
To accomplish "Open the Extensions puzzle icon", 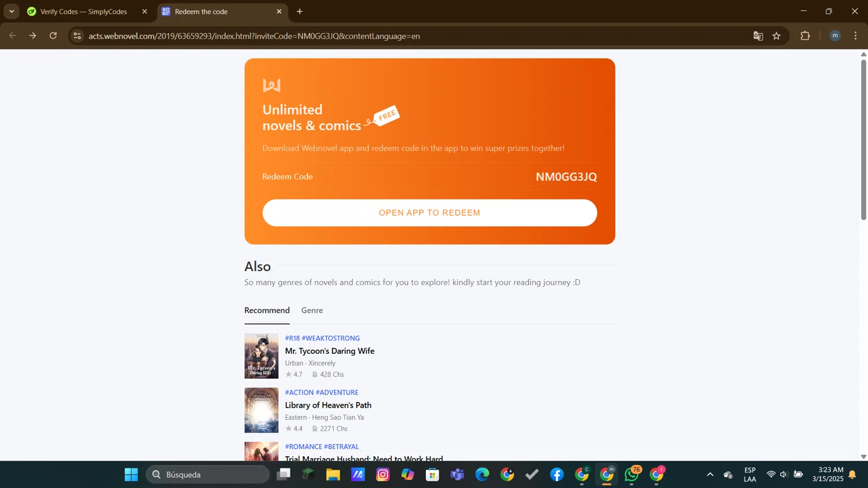I will (805, 36).
